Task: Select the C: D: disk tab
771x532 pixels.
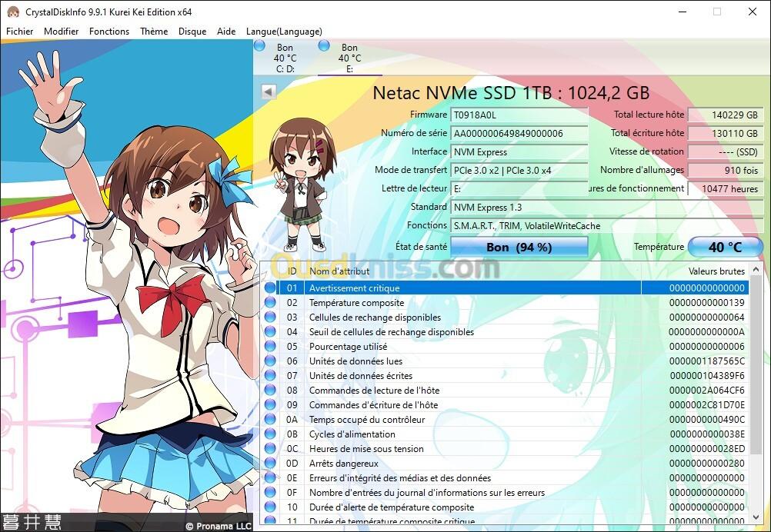Action: point(285,58)
